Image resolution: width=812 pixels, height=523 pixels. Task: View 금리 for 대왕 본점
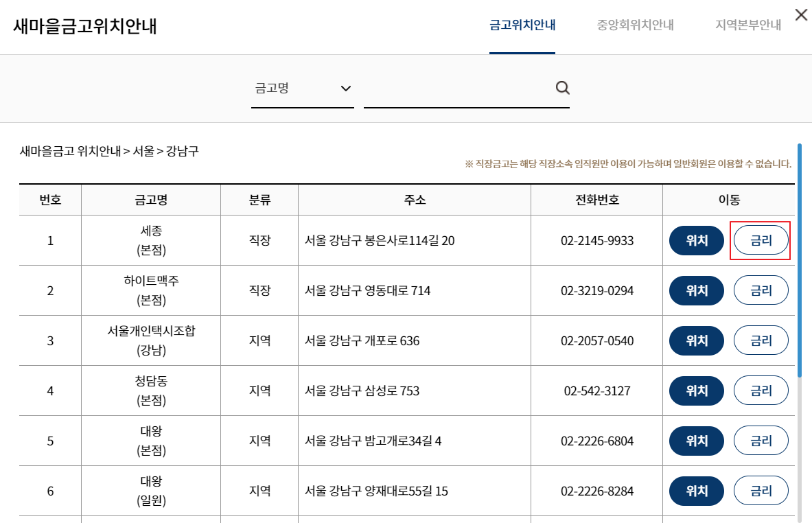tap(761, 441)
